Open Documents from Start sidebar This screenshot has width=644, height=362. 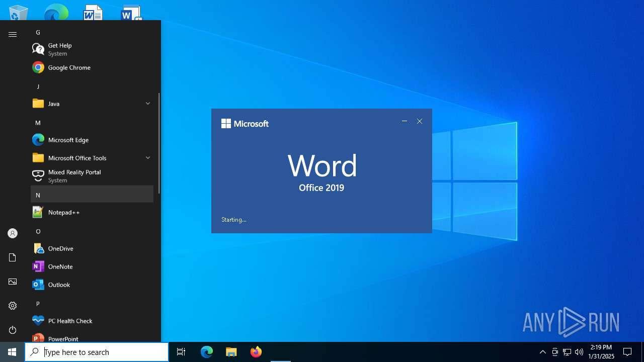[13, 257]
